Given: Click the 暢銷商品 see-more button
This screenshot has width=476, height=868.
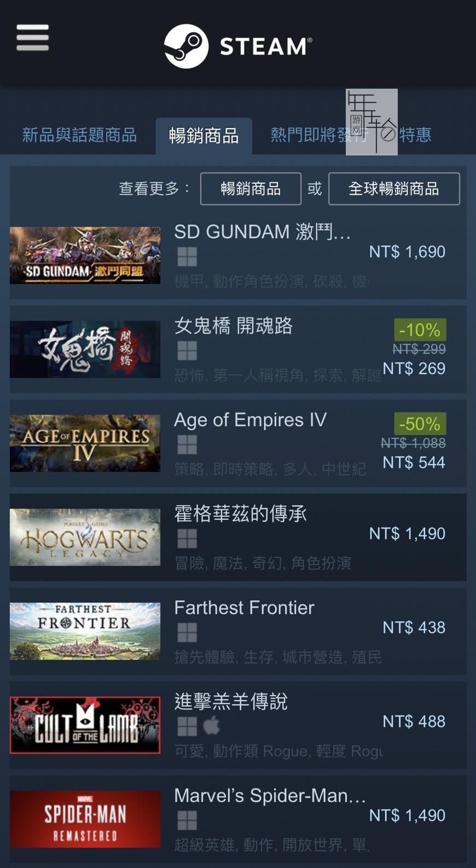Looking at the screenshot, I should [x=251, y=189].
